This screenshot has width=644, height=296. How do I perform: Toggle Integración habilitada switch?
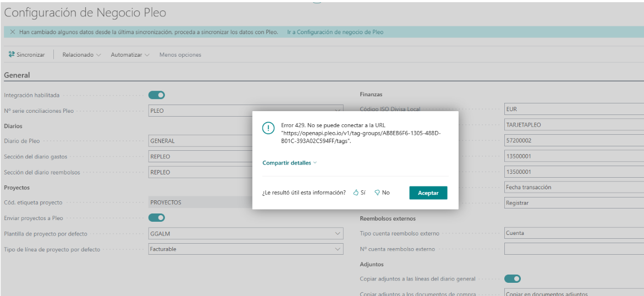point(157,95)
